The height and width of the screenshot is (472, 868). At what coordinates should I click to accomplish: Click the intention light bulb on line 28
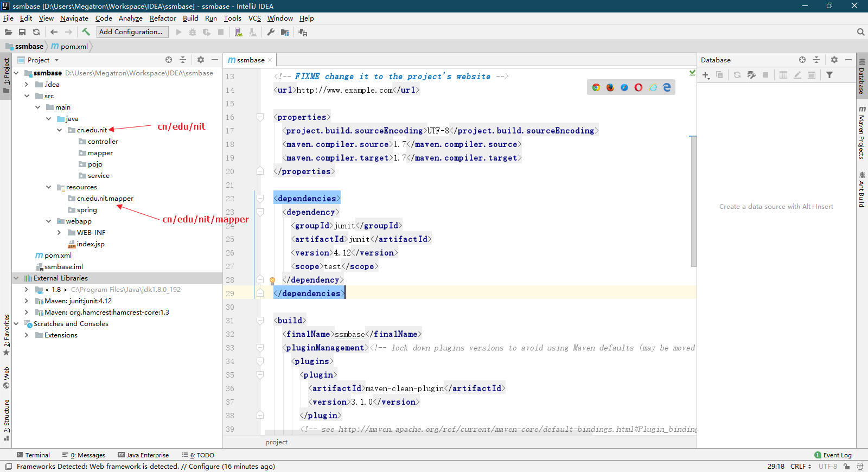point(272,280)
